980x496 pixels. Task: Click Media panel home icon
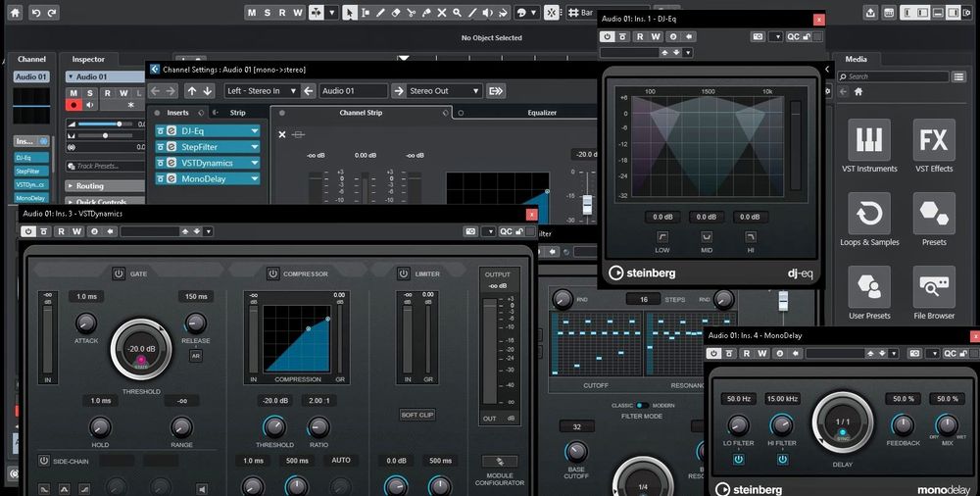[858, 92]
